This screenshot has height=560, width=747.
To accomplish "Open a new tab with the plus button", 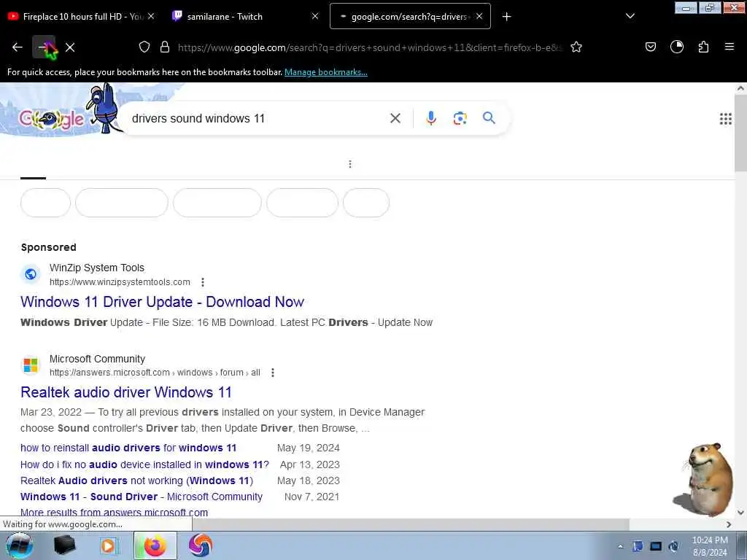I will [507, 17].
